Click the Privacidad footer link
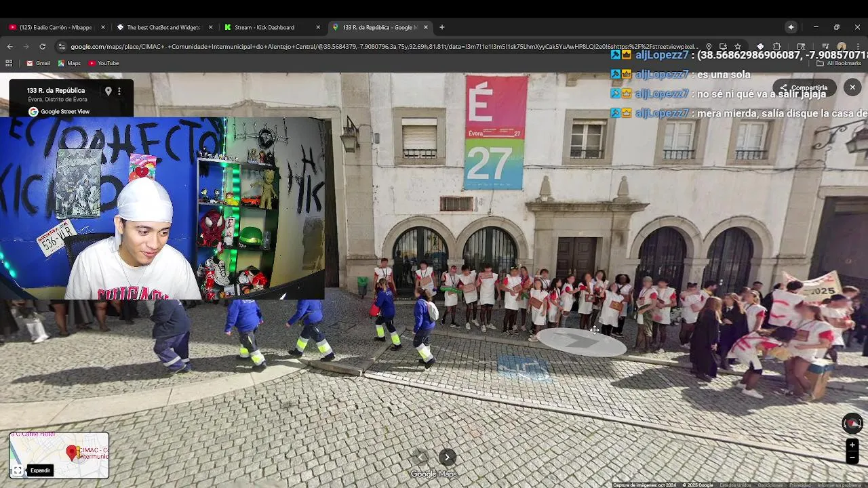The height and width of the screenshot is (488, 868). pyautogui.click(x=800, y=485)
